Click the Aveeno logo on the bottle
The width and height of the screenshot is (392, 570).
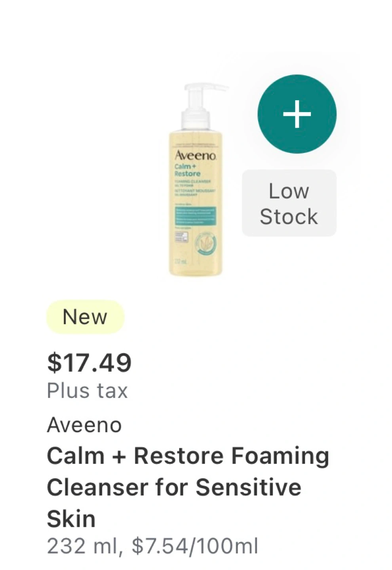(196, 155)
